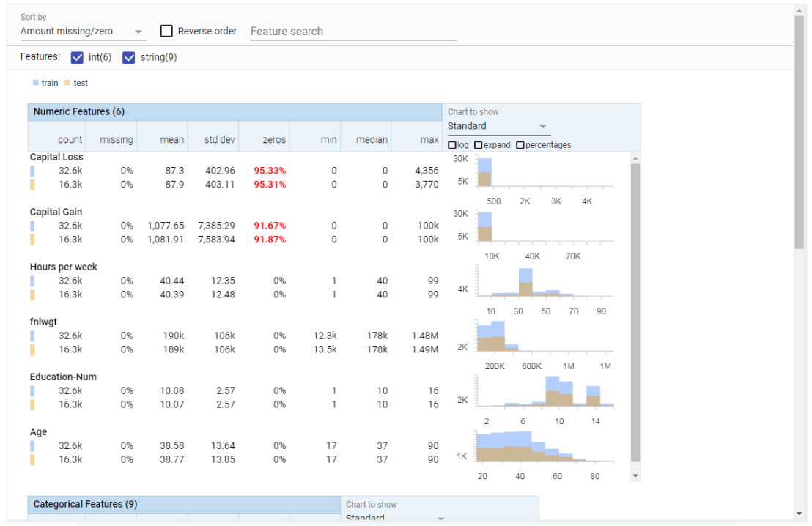Click the chart panel scroll down arrow
The width and height of the screenshot is (812, 526).
(x=635, y=476)
